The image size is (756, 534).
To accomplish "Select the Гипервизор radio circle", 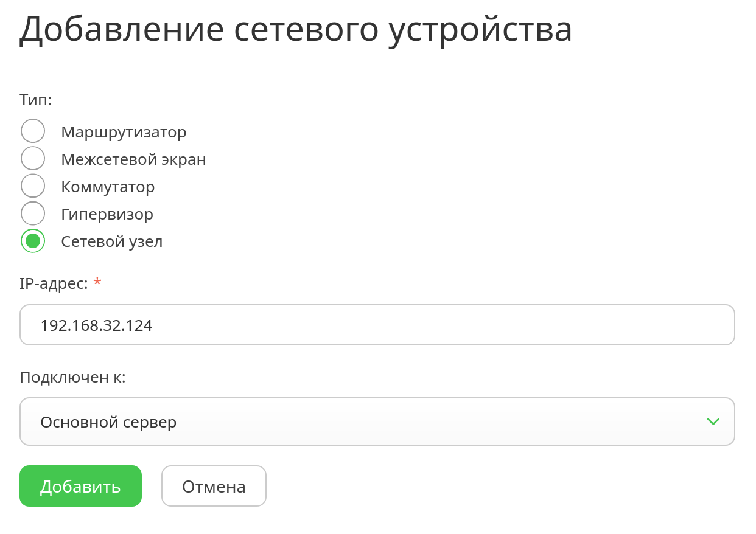I will [x=33, y=213].
